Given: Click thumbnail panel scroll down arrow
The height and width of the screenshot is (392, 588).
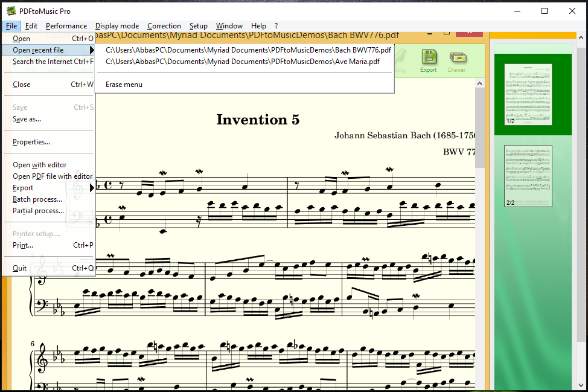Looking at the screenshot, I should click(581, 385).
